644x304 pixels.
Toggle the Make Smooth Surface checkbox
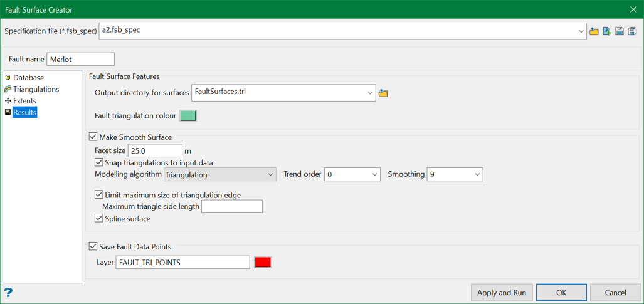[x=92, y=137]
